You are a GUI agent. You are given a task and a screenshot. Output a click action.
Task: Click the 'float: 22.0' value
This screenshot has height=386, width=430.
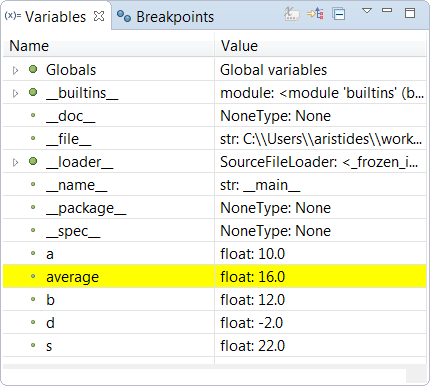252,346
